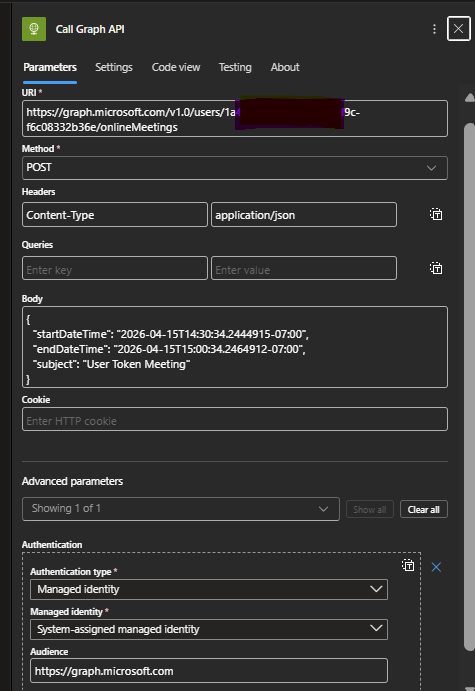This screenshot has height=691, width=475.
Task: Expand the Showing 1 of 1 advanced parameters dropdown
Action: tap(181, 509)
